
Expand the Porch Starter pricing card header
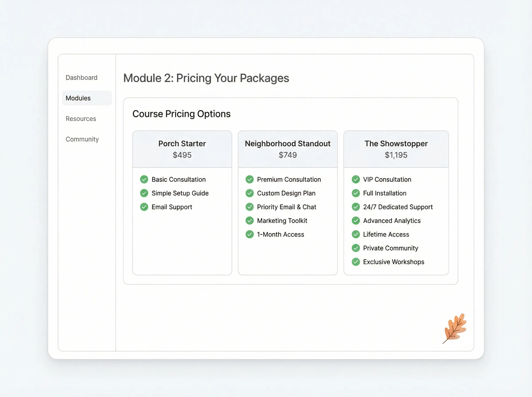point(182,149)
